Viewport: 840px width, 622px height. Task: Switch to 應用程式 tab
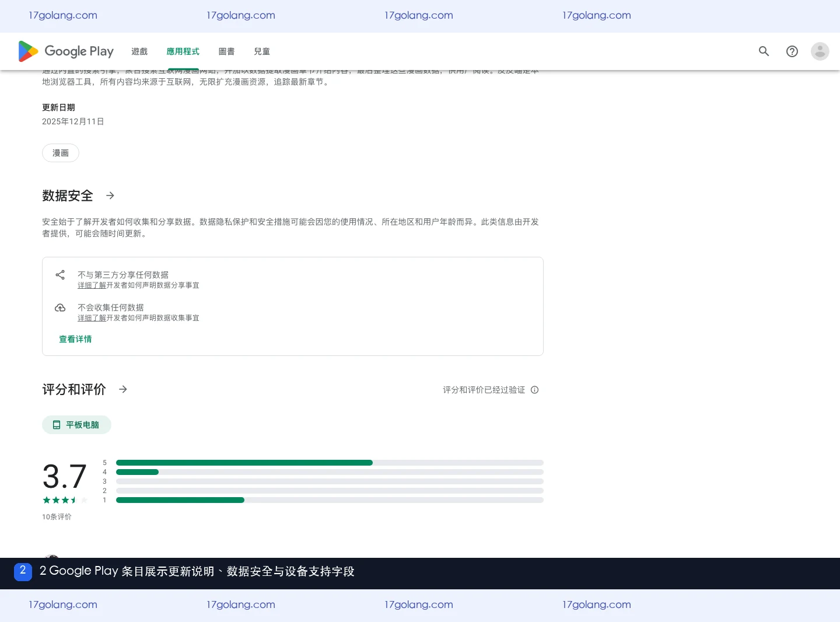(183, 51)
